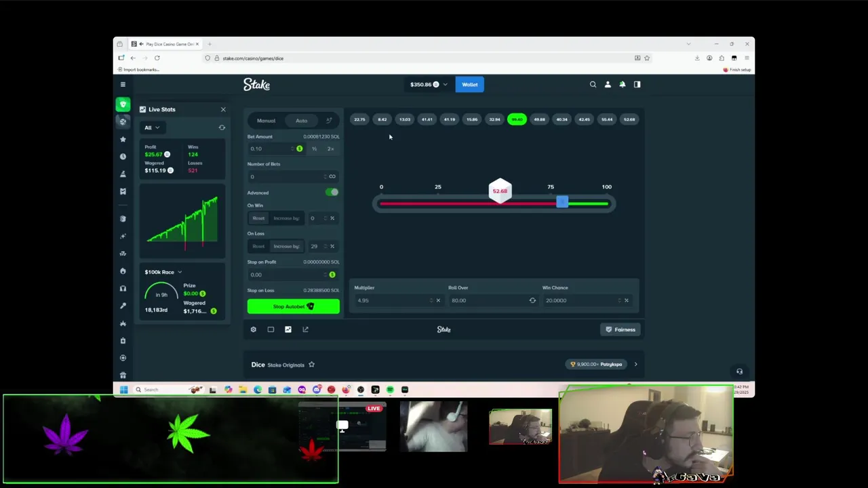Open the advanced strategy tab icon beside Auto
868x488 pixels.
click(x=329, y=121)
